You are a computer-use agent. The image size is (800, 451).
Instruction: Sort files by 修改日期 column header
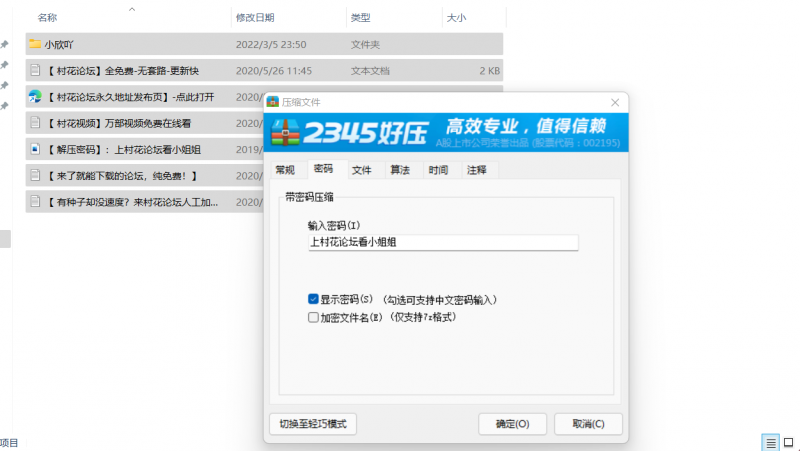[x=256, y=18]
